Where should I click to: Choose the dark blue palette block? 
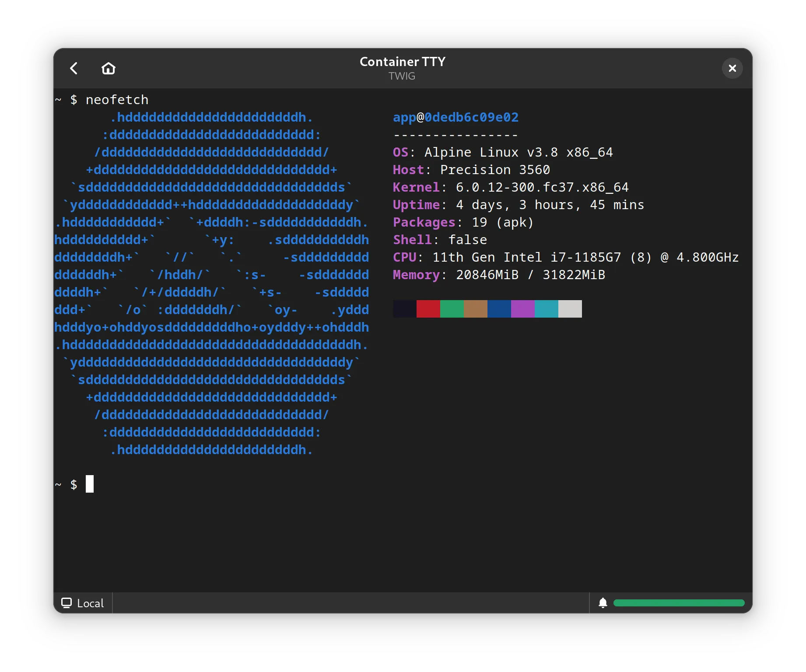[x=499, y=309]
